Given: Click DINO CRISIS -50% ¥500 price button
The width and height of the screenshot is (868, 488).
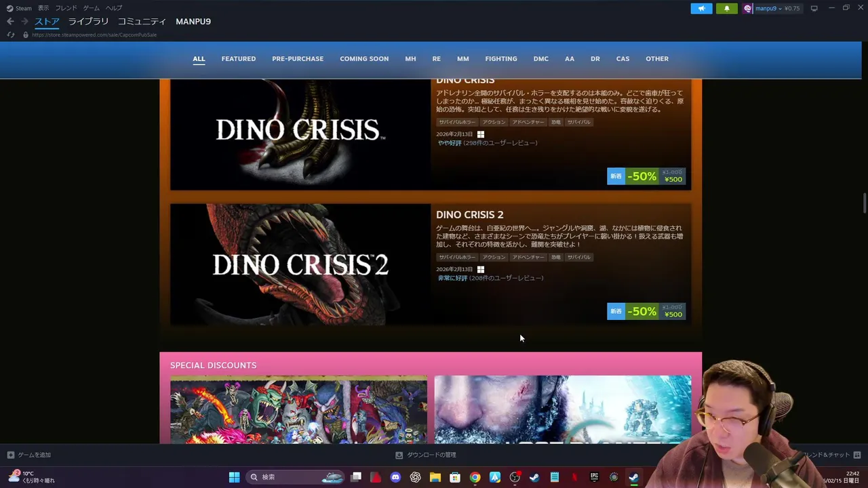Looking at the screenshot, I should coord(646,176).
